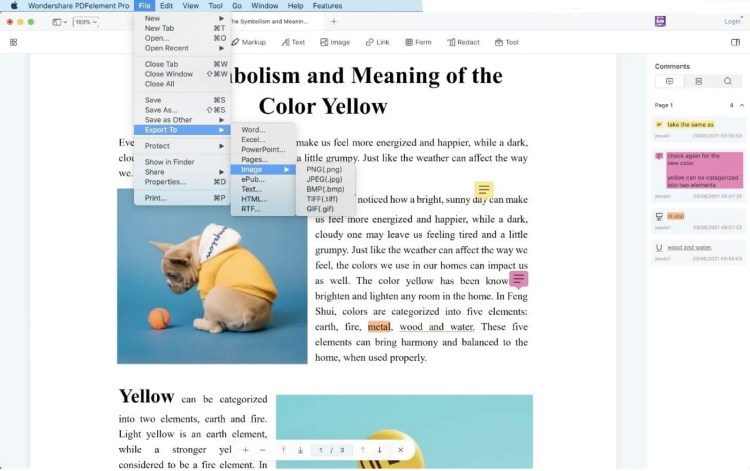This screenshot has height=471, width=750.
Task: Export to Word...
Action: pos(263,130)
